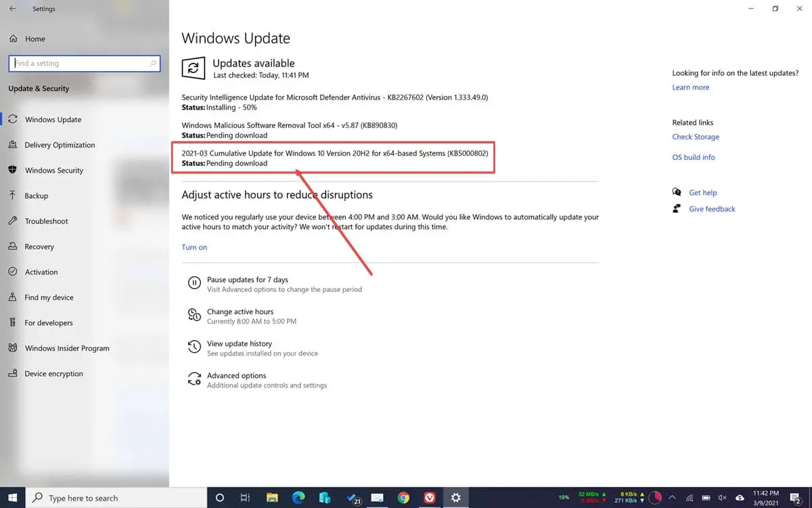Screen dimensions: 812x508
Task: Click the Learn more link
Action: click(691, 87)
